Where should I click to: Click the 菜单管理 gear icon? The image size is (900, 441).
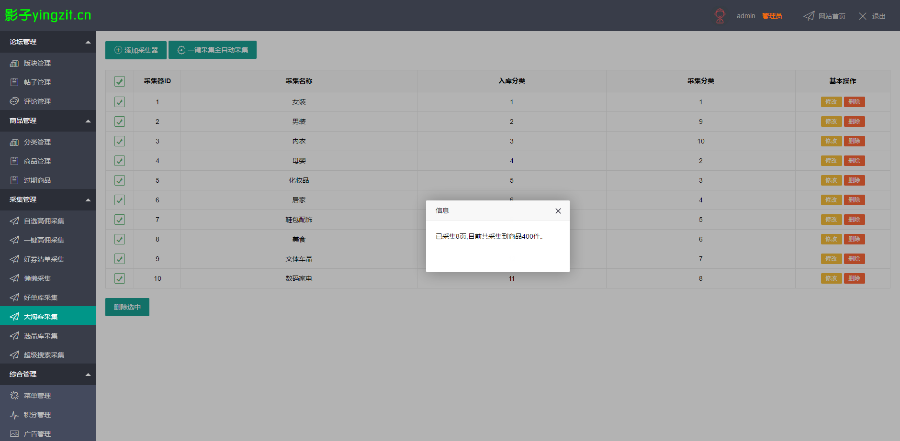tap(15, 396)
